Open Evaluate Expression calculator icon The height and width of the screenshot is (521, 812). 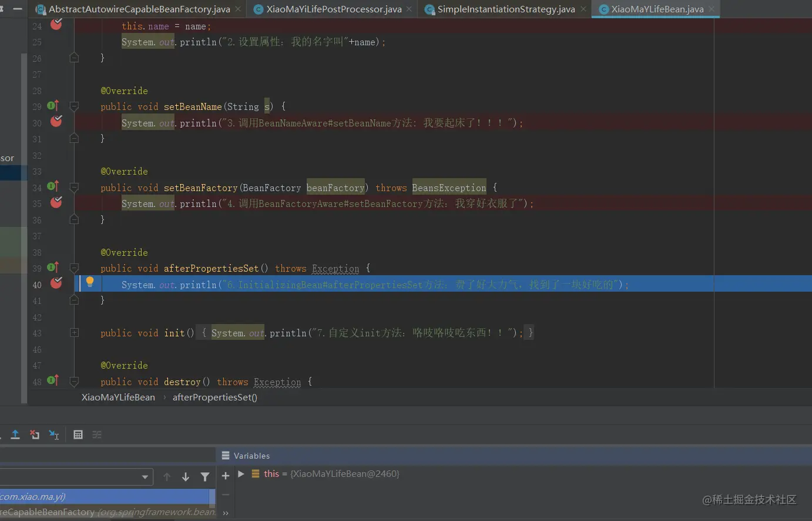coord(78,435)
